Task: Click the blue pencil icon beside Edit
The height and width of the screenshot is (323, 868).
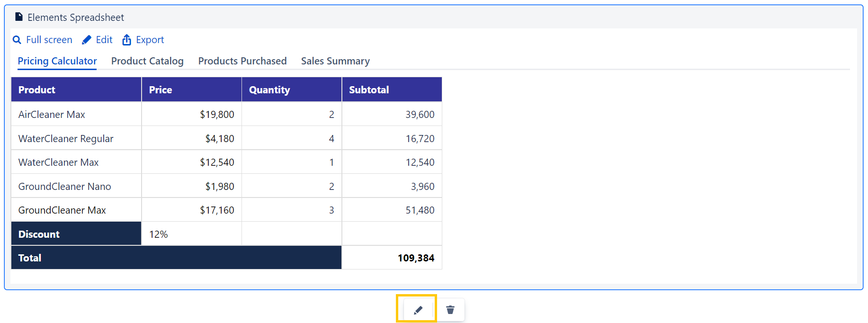Action: click(x=87, y=40)
